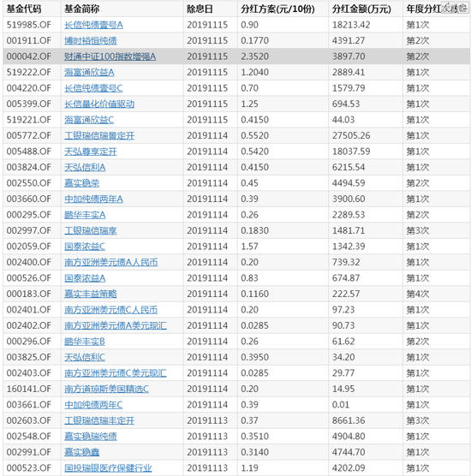Screen dimensions: 471x476
Task: Open the 博时裕恒纯债 fund link
Action: (x=91, y=41)
